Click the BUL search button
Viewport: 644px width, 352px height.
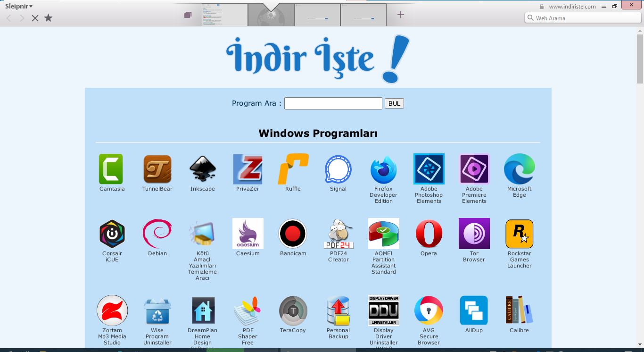[394, 103]
